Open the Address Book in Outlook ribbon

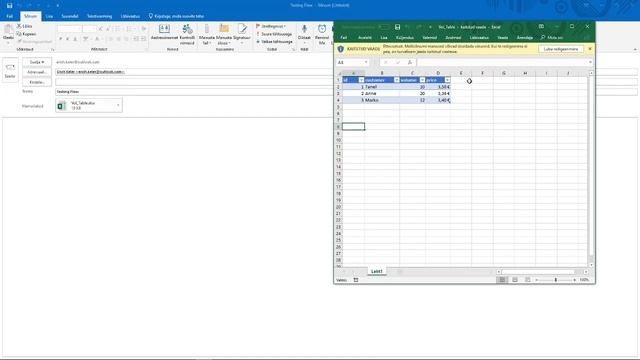[x=164, y=29]
